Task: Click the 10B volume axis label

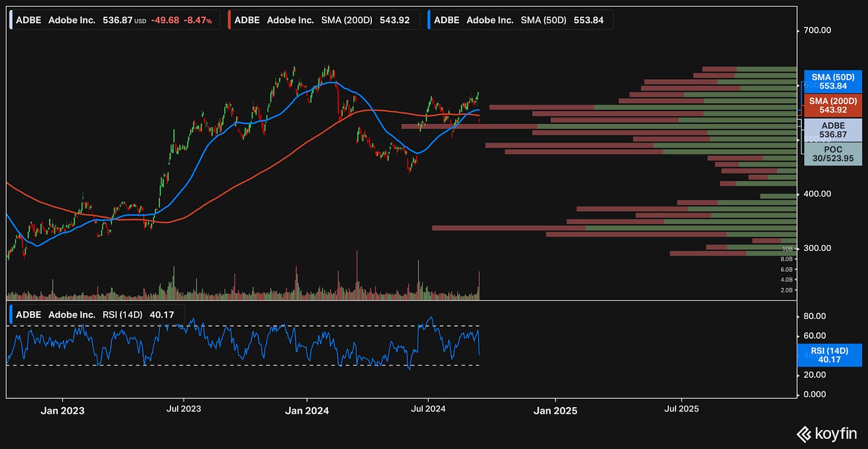Action: coord(788,249)
